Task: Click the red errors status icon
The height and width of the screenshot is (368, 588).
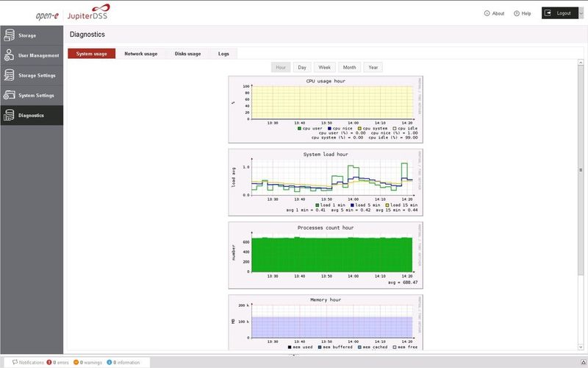Action: click(49, 362)
